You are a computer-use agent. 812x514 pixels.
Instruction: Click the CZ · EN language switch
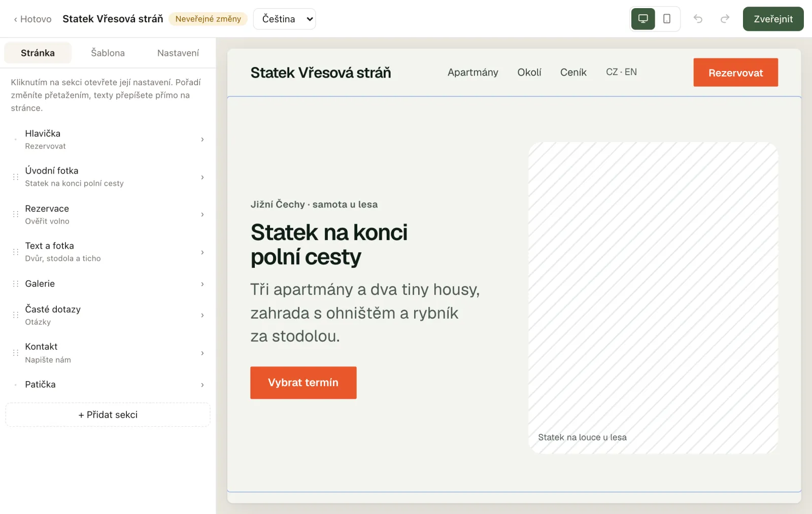tap(621, 72)
